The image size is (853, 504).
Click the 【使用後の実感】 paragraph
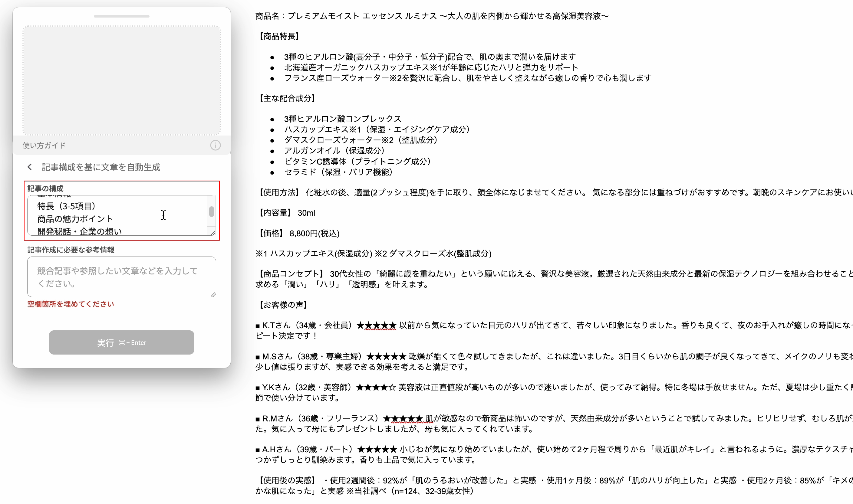(x=554, y=485)
